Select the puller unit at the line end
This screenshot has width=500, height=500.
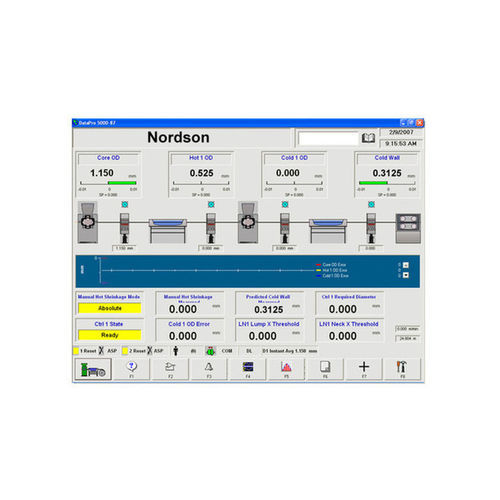pos(408,228)
